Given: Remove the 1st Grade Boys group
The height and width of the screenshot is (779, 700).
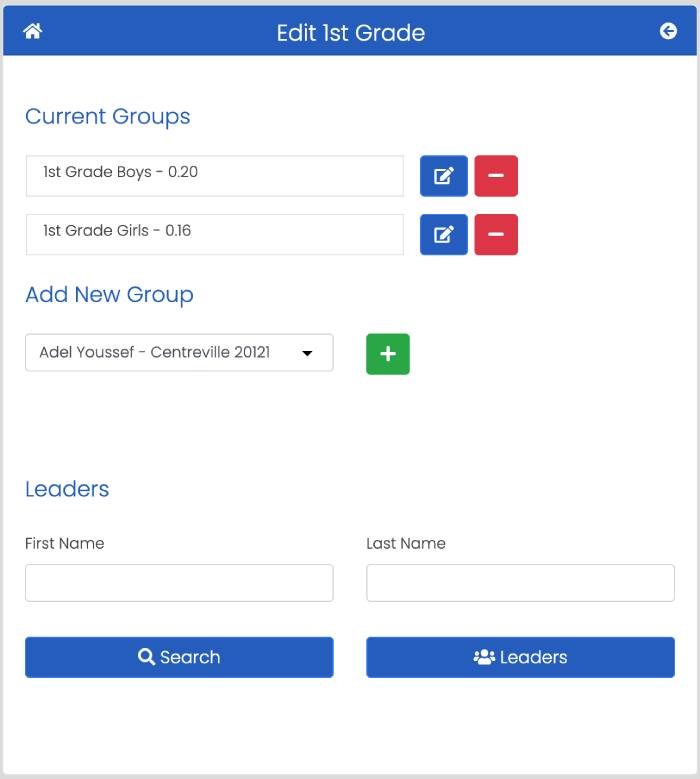Looking at the screenshot, I should 496,176.
